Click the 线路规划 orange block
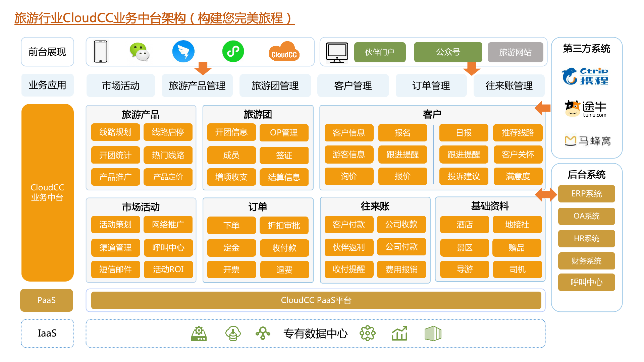Viewport: 644px width, 362px height. point(115,132)
